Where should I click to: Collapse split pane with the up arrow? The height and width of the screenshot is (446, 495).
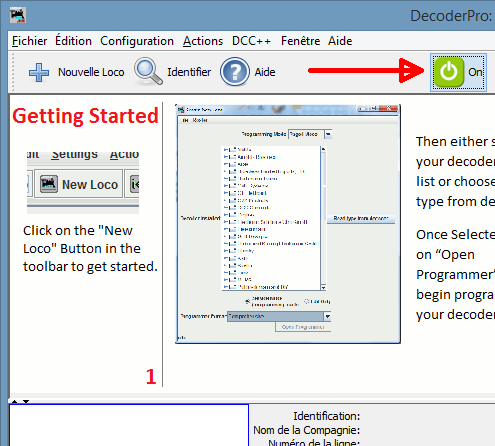point(15,401)
